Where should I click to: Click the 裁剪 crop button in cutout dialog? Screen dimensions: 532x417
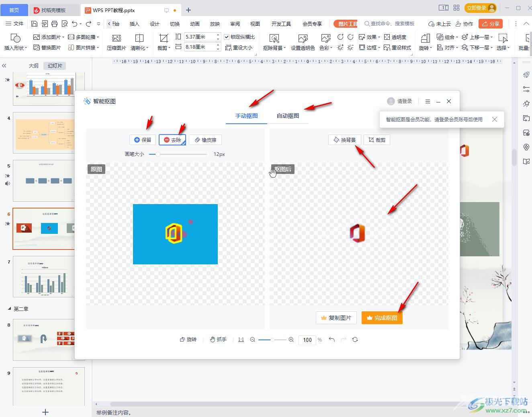point(377,140)
